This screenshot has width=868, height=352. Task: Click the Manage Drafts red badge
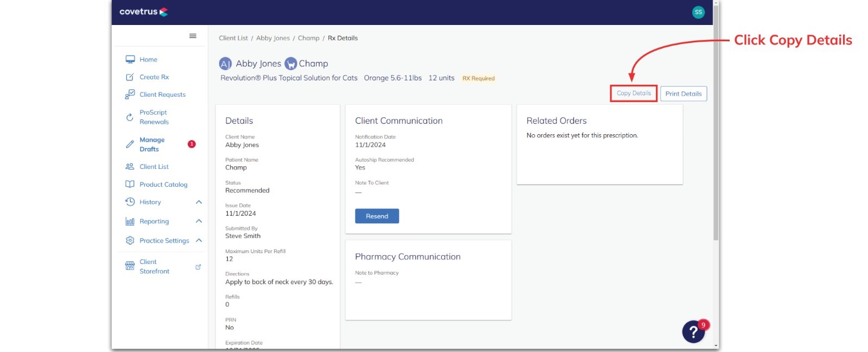tap(192, 144)
